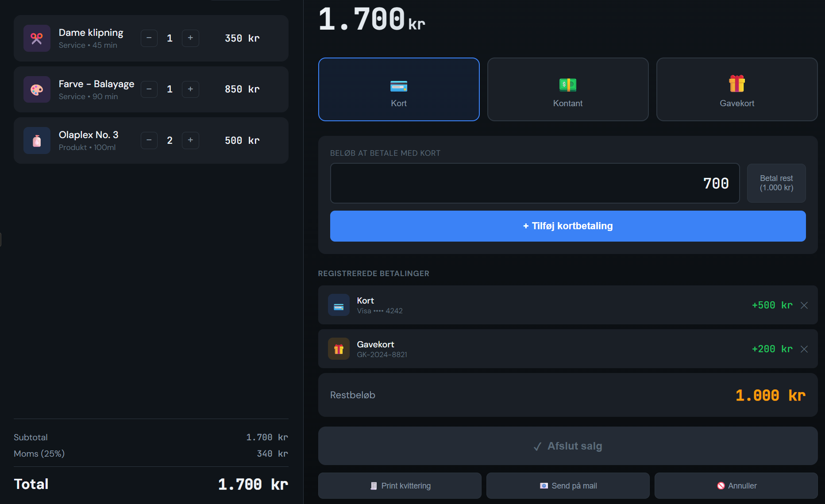
Task: Increase Olaplex No. 3 quantity
Action: click(x=190, y=140)
